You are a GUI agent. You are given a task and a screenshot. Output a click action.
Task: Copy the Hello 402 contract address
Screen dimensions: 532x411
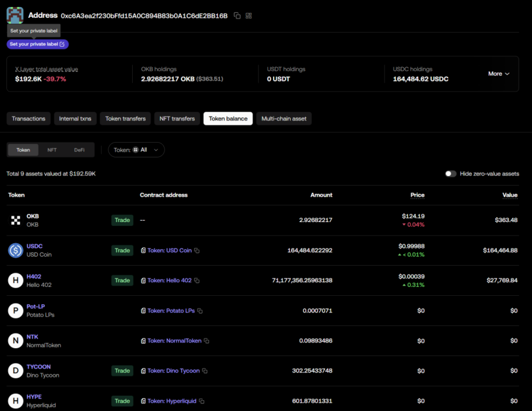[197, 281]
